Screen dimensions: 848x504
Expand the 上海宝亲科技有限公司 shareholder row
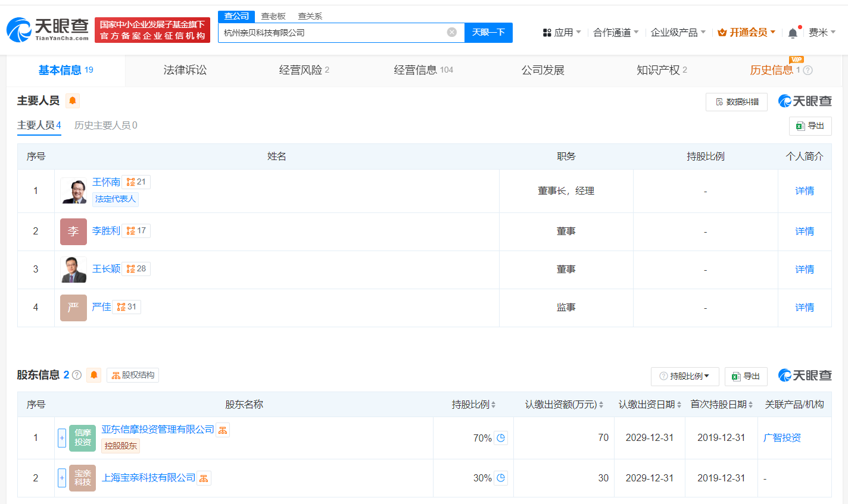pyautogui.click(x=62, y=478)
